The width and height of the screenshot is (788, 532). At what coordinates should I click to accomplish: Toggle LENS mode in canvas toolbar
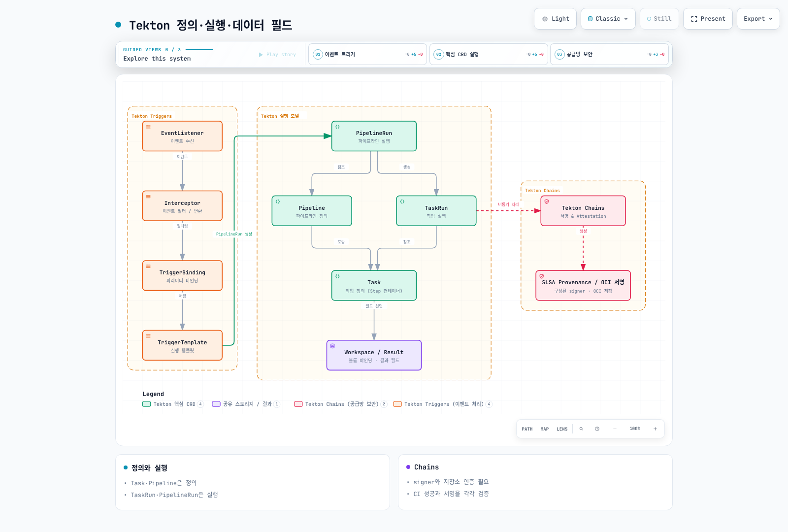tap(562, 429)
